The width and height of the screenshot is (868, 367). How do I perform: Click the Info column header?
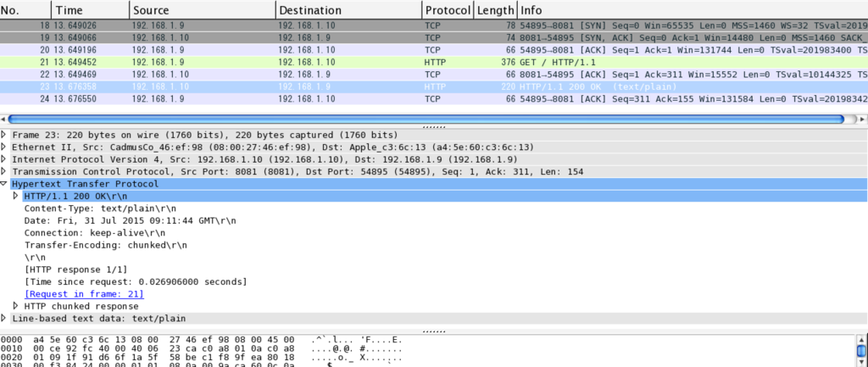693,10
